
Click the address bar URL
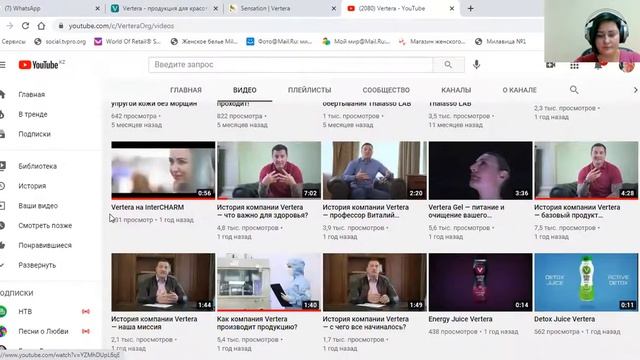[x=121, y=26]
